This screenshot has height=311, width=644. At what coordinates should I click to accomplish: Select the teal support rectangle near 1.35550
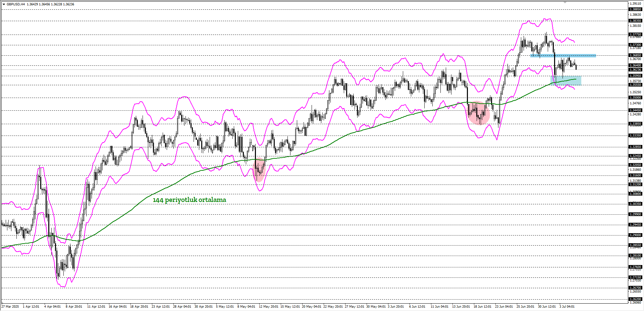[x=566, y=81]
